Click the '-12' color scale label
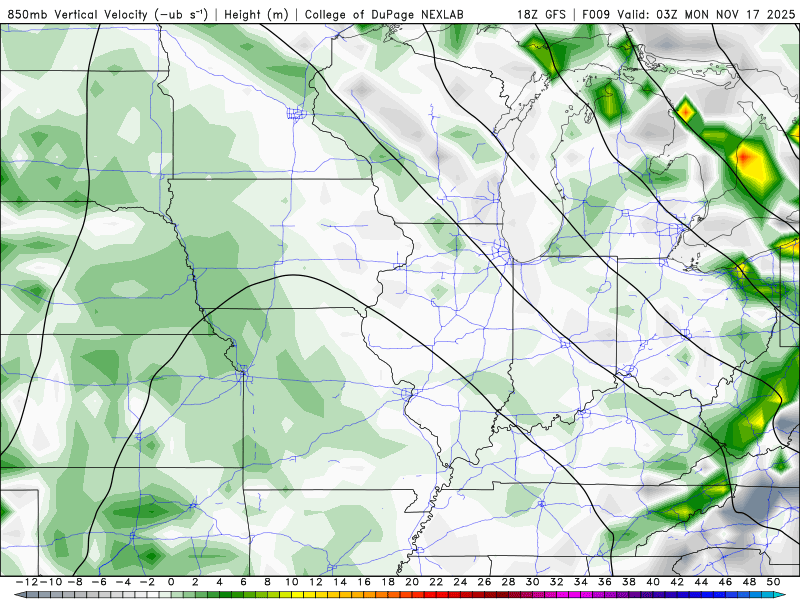This screenshot has height=600, width=800. click(27, 582)
